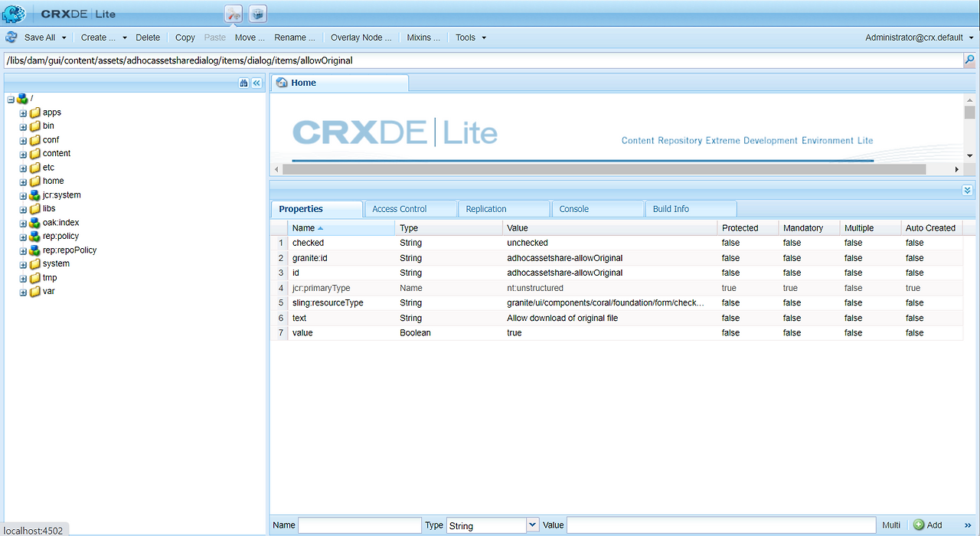Collapse the properties panel via the double-chevron icon
This screenshot has width=980, height=536.
pos(967,189)
